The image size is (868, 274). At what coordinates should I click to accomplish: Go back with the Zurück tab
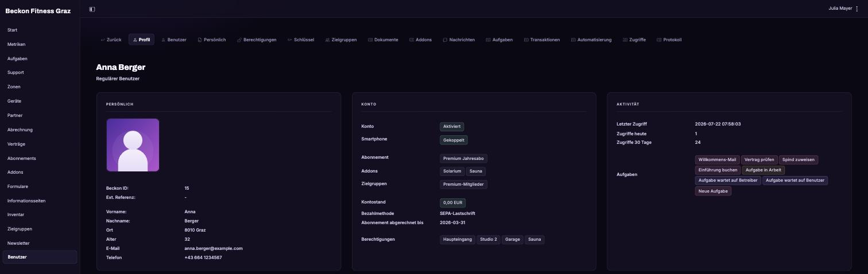tap(111, 40)
